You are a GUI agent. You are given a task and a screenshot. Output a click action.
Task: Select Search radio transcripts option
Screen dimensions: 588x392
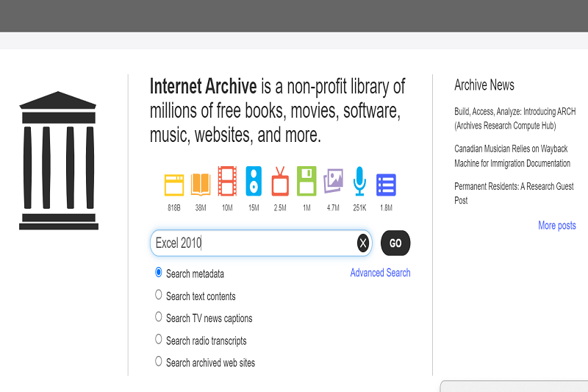[x=159, y=340]
